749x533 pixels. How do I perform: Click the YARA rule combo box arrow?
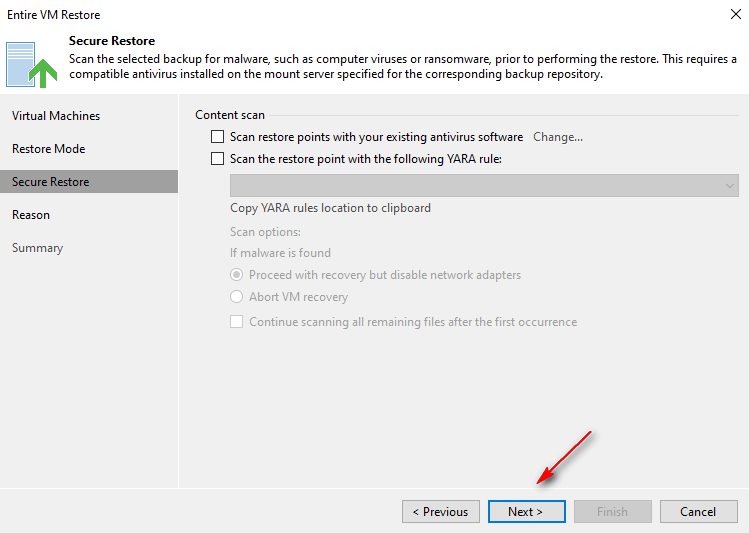tap(729, 186)
